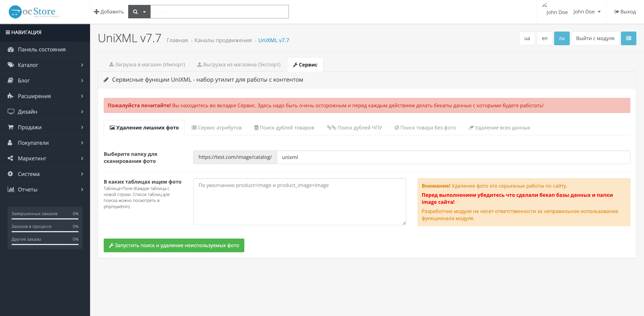Click the https://test.com/image/catalog/ prefix label
The height and width of the screenshot is (316, 644).
coord(235,157)
